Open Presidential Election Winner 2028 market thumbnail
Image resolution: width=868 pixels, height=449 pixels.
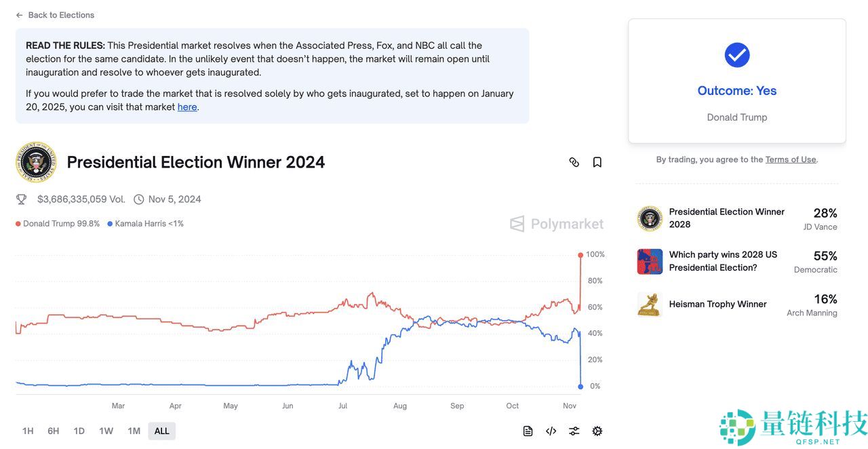click(x=650, y=218)
